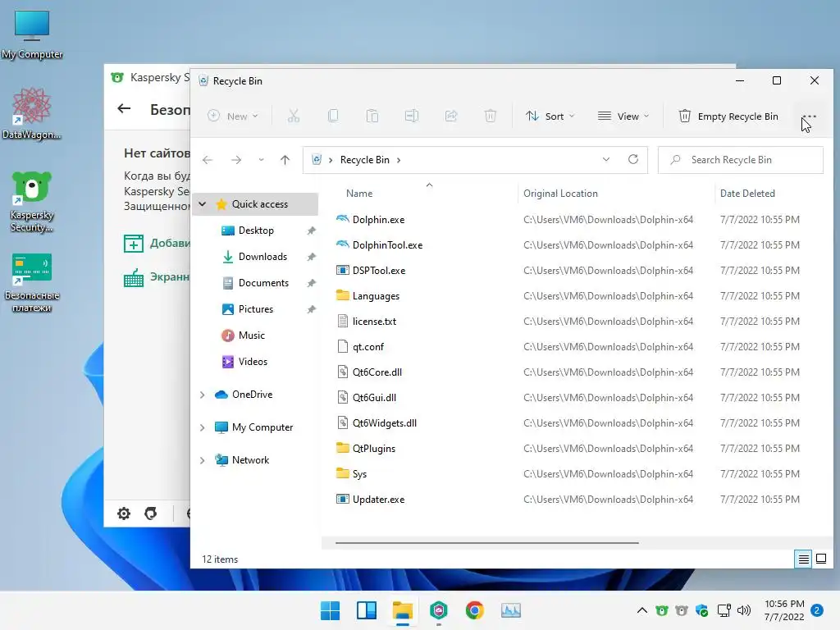Screen dimensions: 840x630
Task: Expand My Computer tree node
Action: click(203, 427)
